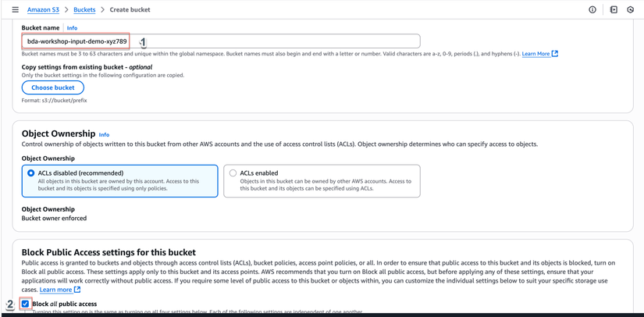
Task: Click external link icon beside bucket naming Learn More
Action: point(555,54)
